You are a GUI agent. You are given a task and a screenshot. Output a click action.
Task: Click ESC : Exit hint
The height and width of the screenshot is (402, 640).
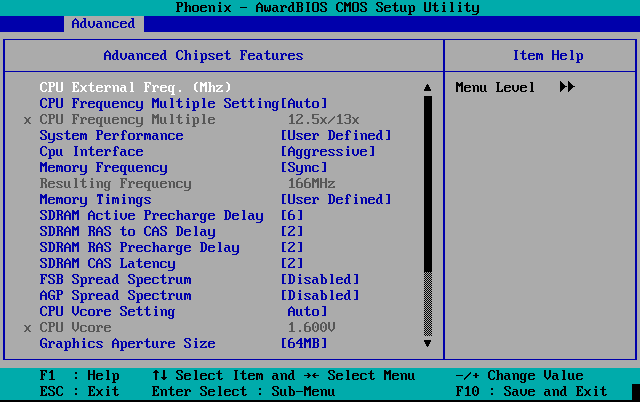[x=80, y=391]
